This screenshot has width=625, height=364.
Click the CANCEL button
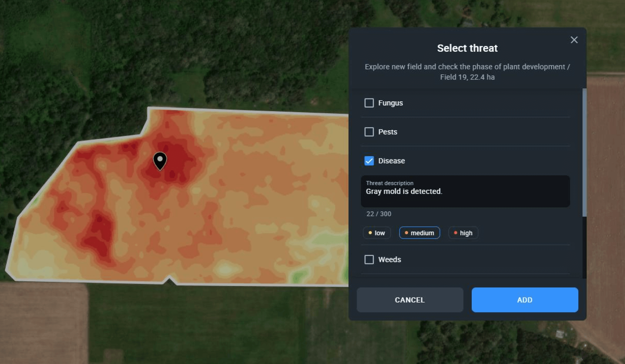point(410,300)
